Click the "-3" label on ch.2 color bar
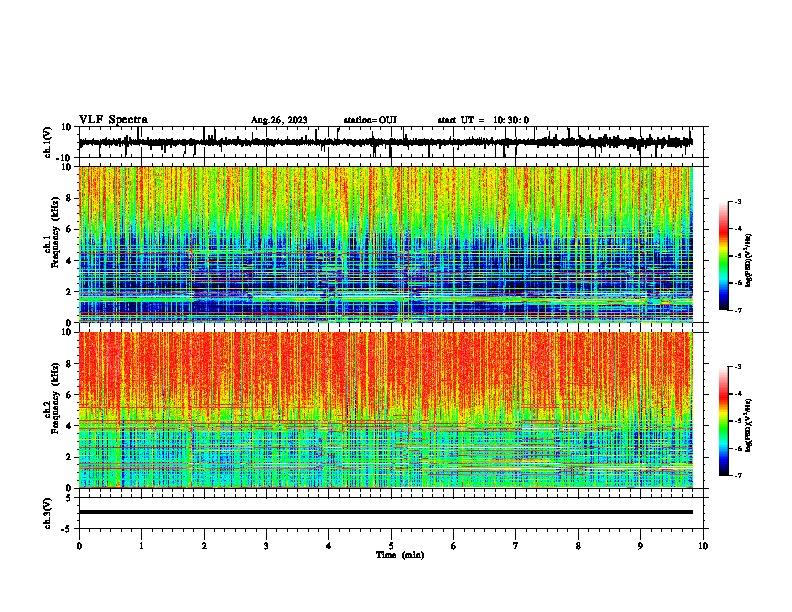The image size is (792, 612). tap(737, 367)
